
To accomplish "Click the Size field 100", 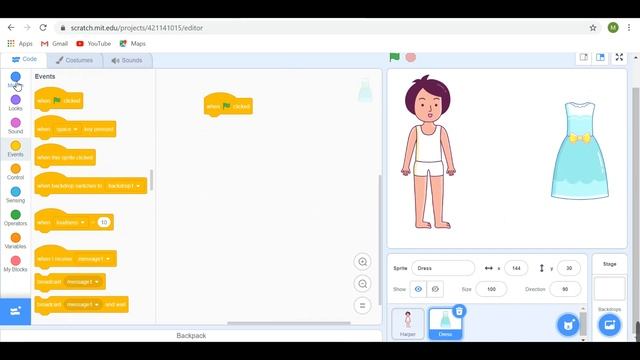I will click(x=491, y=289).
